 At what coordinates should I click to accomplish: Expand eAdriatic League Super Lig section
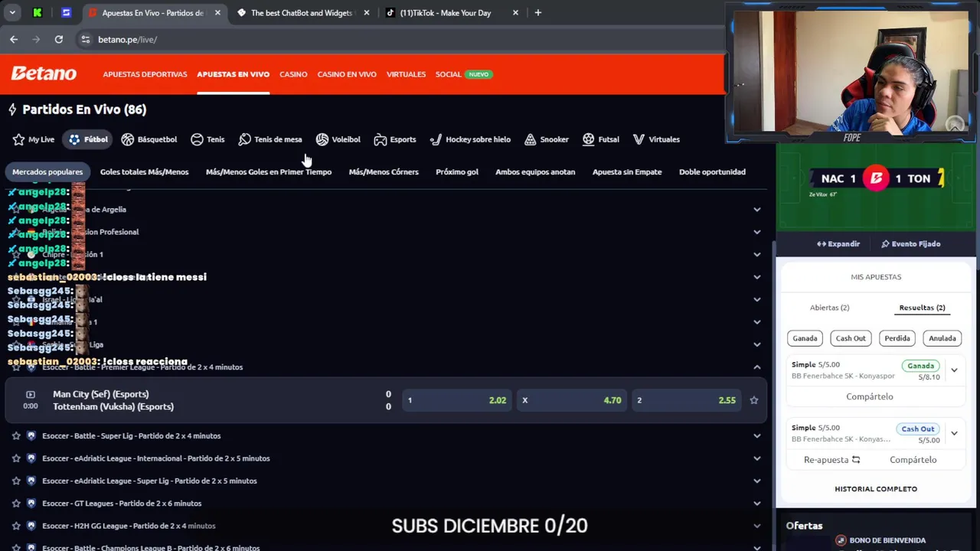click(757, 481)
